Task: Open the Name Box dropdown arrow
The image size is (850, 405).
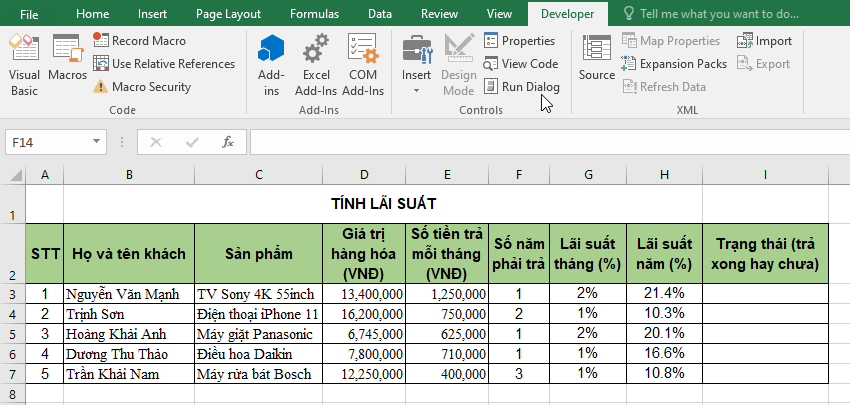Action: (97, 142)
